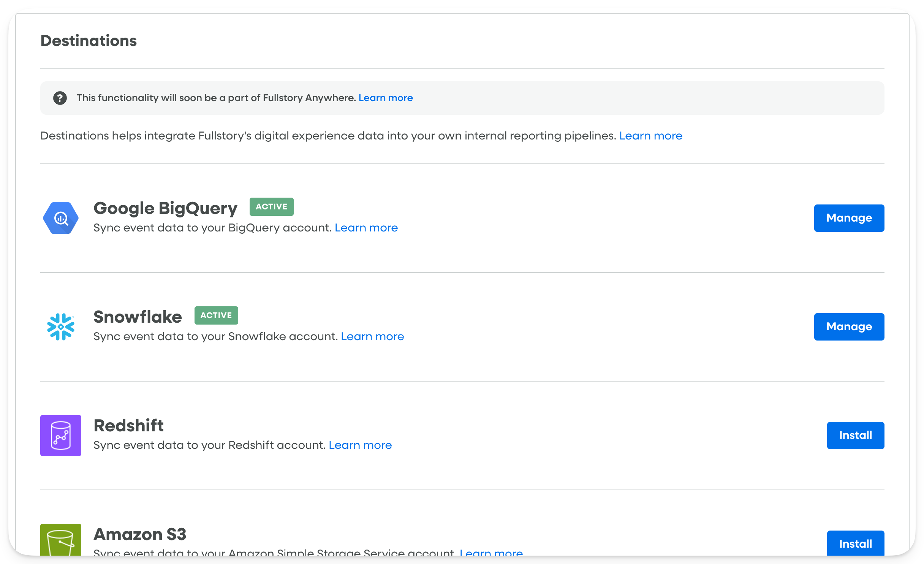This screenshot has width=924, height=564.
Task: Click the Snowflake logo icon
Action: point(61,326)
